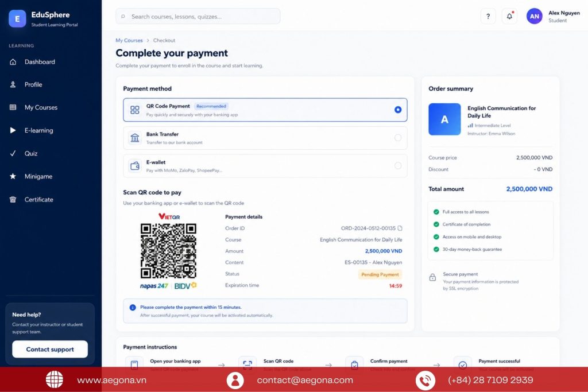This screenshot has height=392, width=588.
Task: Click Open your banking app phone icon
Action: tap(134, 364)
